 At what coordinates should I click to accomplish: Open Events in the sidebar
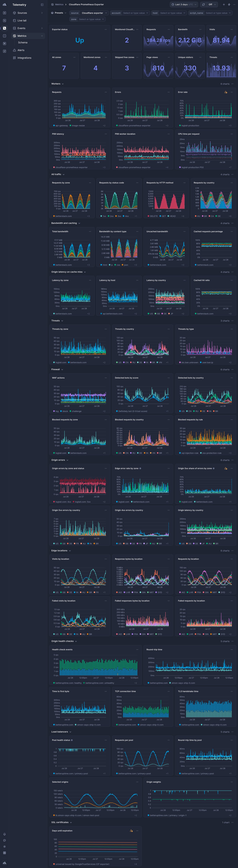28,28
